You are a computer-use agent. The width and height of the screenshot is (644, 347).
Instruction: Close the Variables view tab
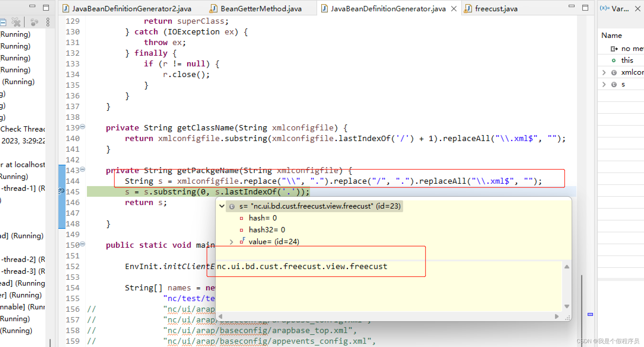(637, 9)
